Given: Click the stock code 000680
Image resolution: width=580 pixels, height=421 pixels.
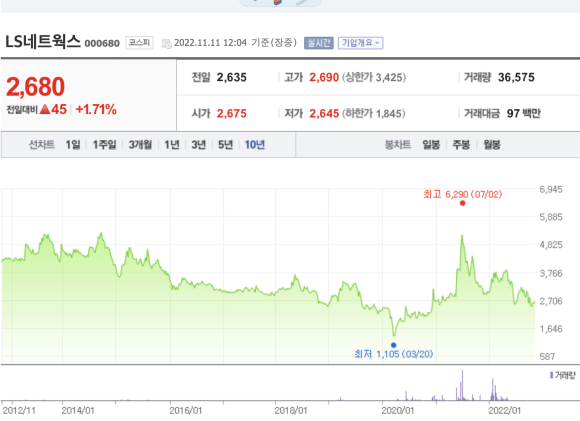Looking at the screenshot, I should coord(102,43).
